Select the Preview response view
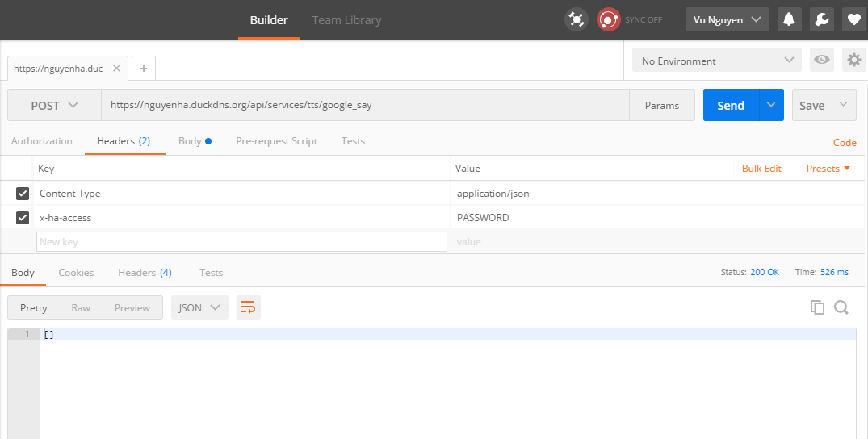The width and height of the screenshot is (868, 439). coord(132,307)
